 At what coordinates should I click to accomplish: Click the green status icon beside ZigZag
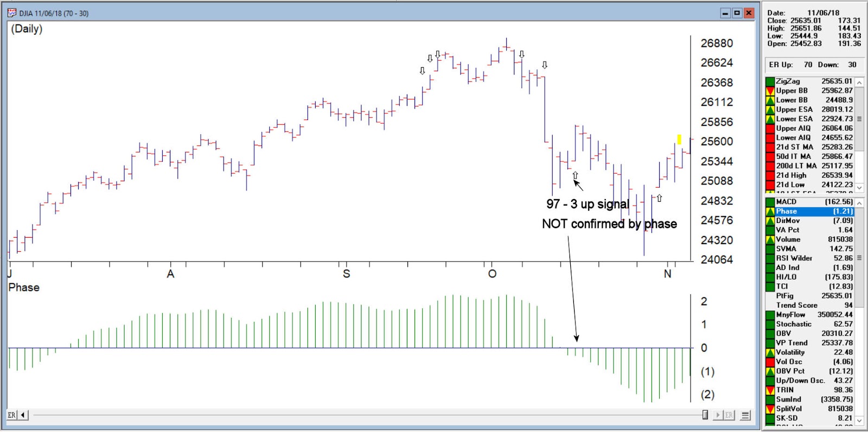coord(770,81)
